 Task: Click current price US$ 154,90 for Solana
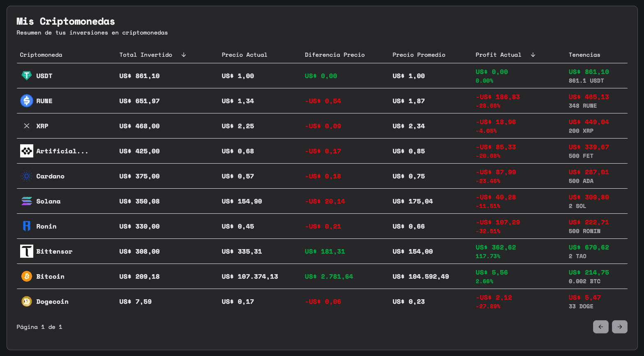pos(242,201)
